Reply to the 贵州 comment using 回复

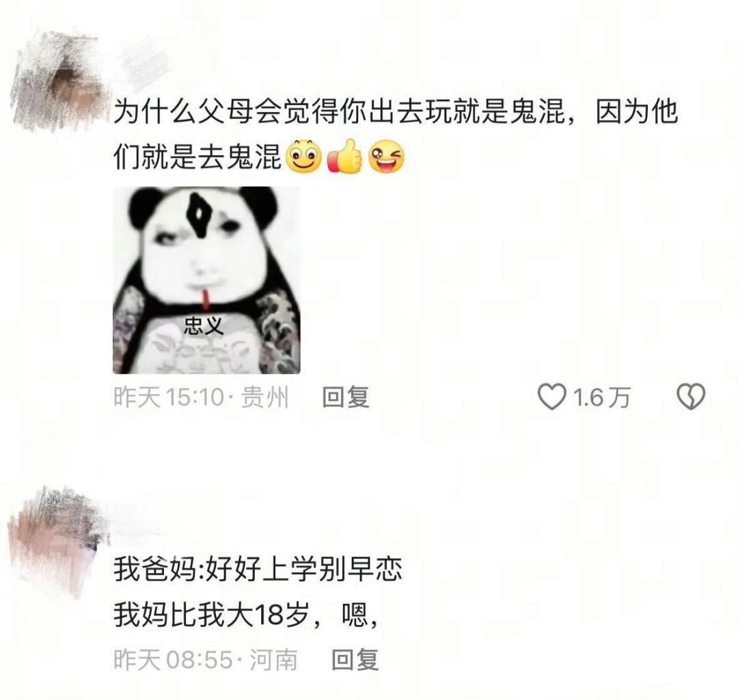pos(346,397)
